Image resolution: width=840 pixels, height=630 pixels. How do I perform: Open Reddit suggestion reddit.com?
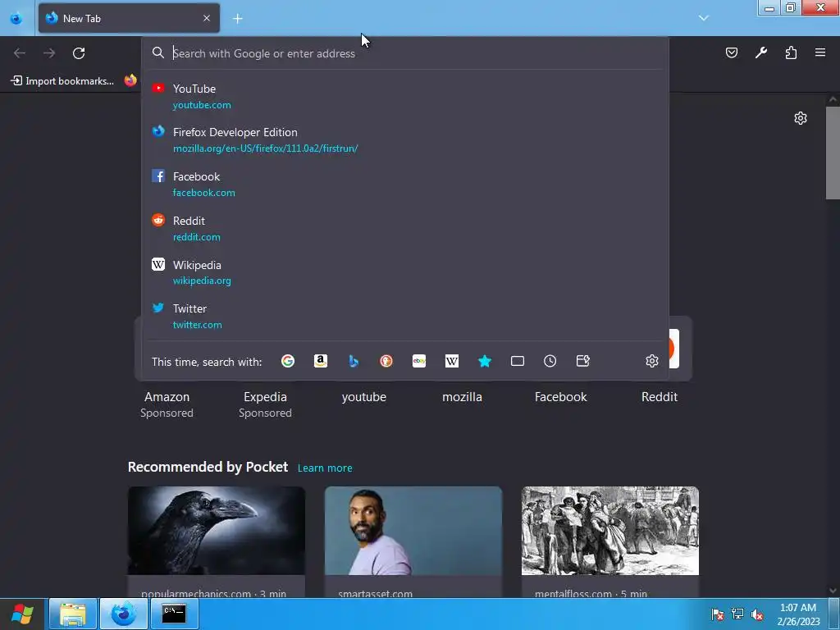point(405,228)
